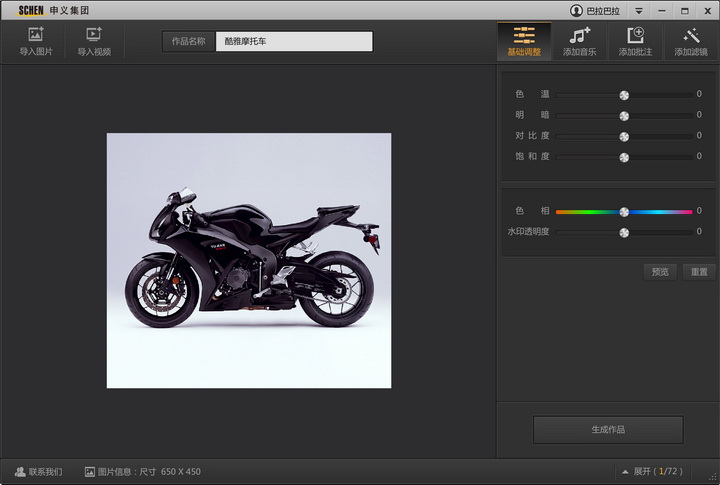Open the title bar dropdown menu arrow
720x485 pixels.
point(638,10)
